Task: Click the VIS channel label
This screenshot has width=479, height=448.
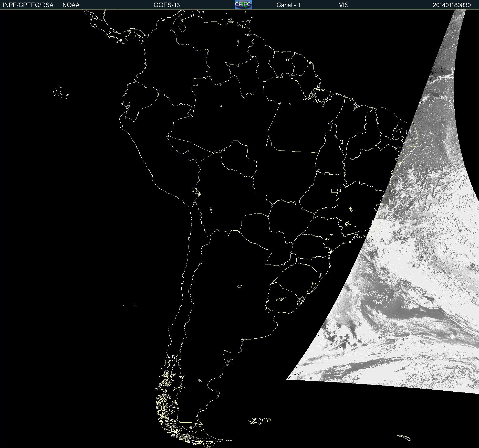Action: (344, 5)
